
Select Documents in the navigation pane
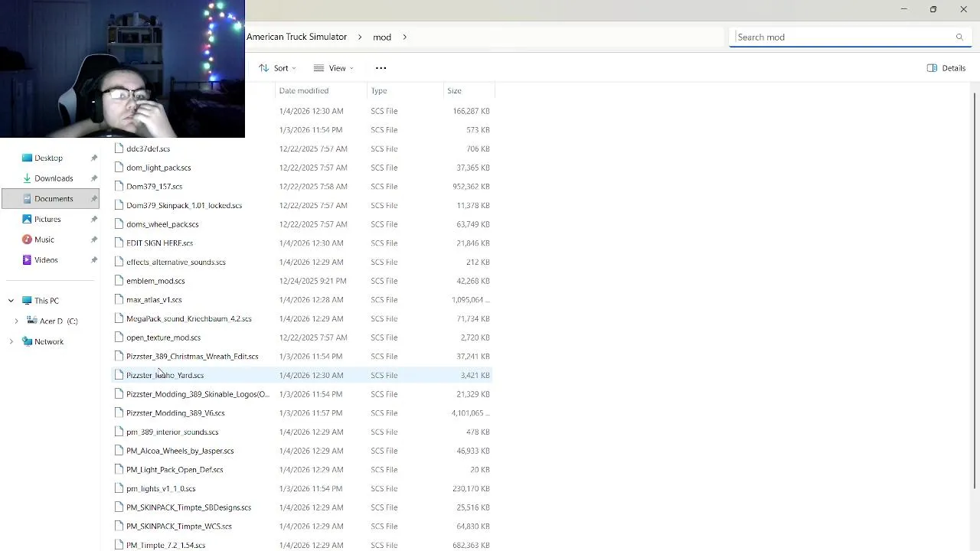[51, 199]
